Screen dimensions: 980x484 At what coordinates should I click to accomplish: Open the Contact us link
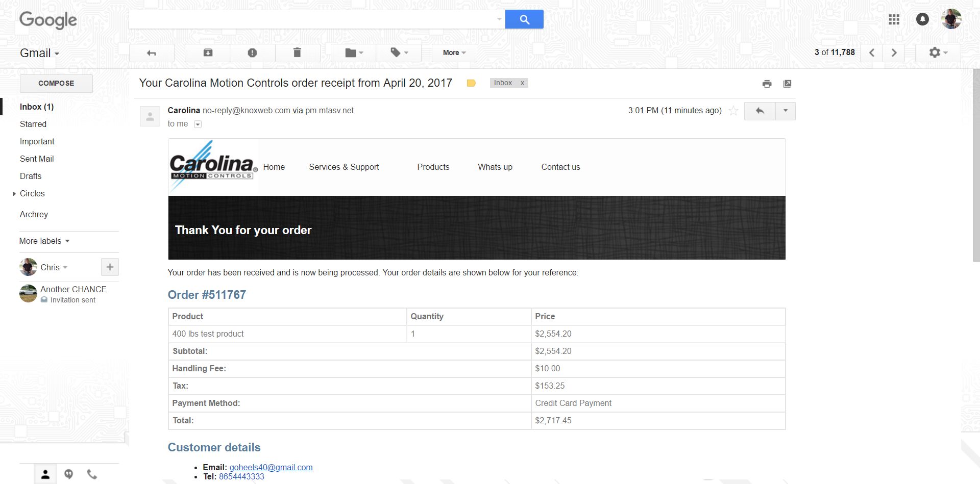click(x=560, y=167)
